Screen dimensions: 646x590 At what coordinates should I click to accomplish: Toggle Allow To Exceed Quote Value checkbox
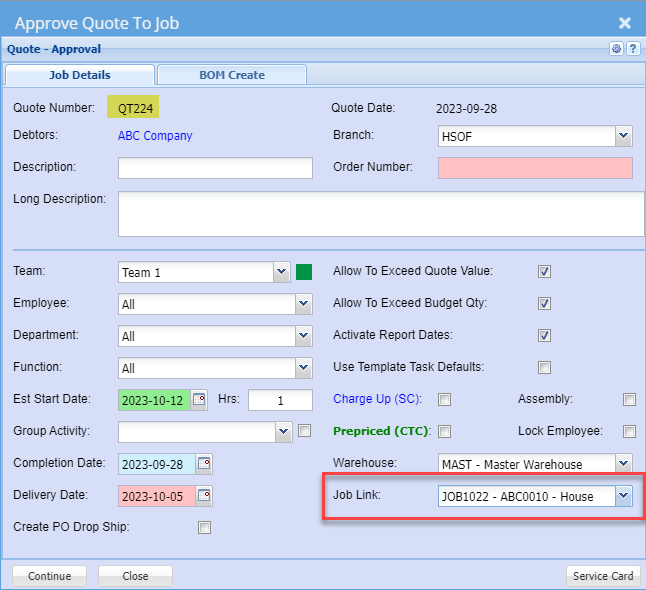(544, 271)
